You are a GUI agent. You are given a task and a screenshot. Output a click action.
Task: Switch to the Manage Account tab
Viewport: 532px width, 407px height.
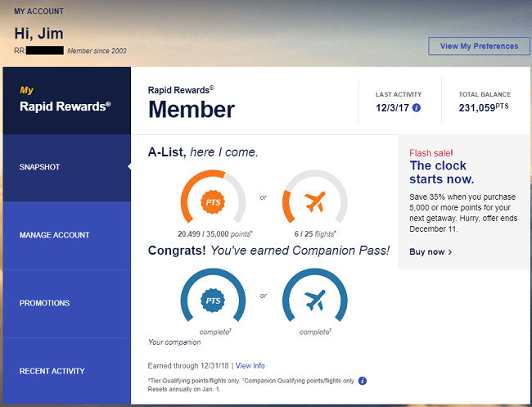[65, 235]
